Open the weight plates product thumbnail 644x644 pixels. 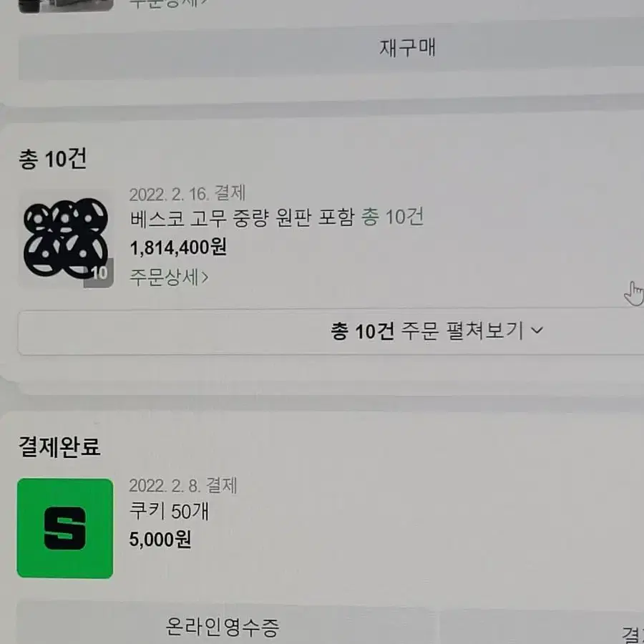(66, 240)
